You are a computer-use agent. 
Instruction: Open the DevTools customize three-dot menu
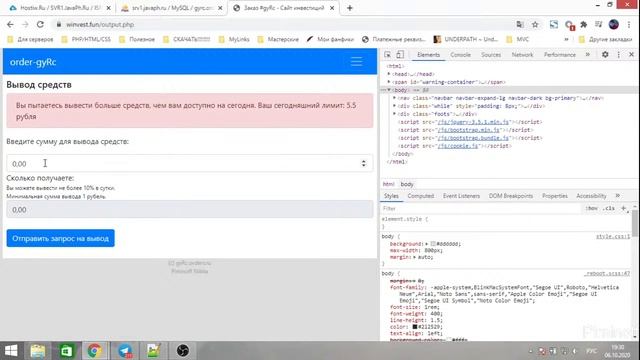point(618,54)
